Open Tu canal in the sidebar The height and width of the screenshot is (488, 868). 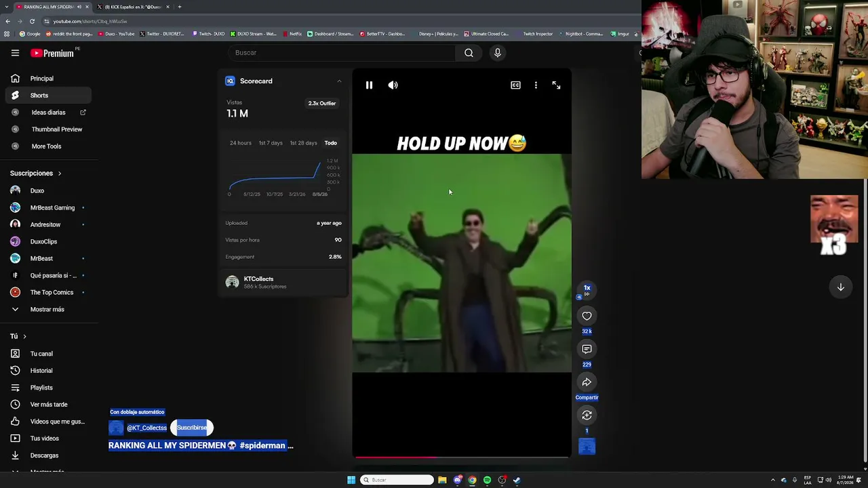[x=48, y=354]
